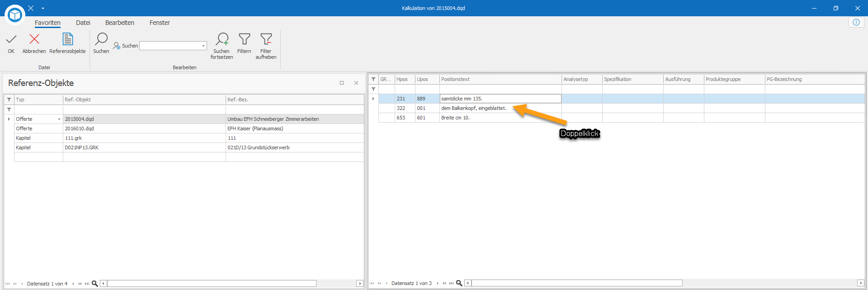
Task: Switch to the Favoriten ribbon tab
Action: [x=47, y=23]
